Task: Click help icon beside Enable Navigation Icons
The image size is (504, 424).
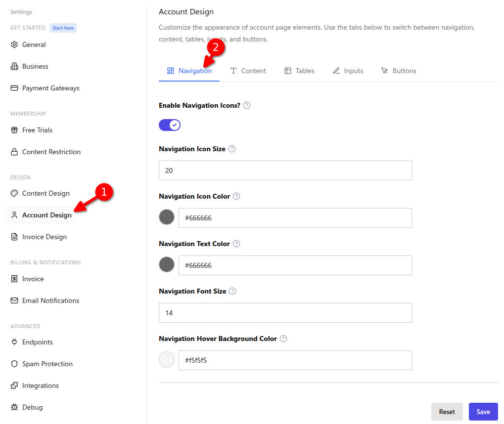Action: pyautogui.click(x=246, y=105)
